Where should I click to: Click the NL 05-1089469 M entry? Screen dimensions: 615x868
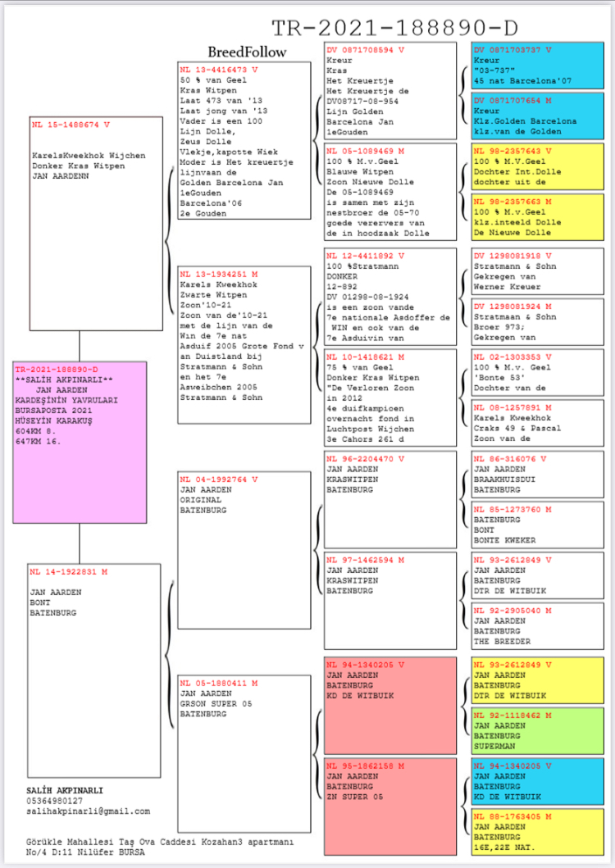390,192
